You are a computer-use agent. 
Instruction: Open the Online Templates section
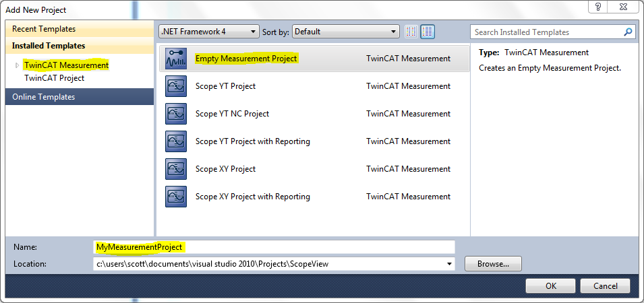coord(80,97)
